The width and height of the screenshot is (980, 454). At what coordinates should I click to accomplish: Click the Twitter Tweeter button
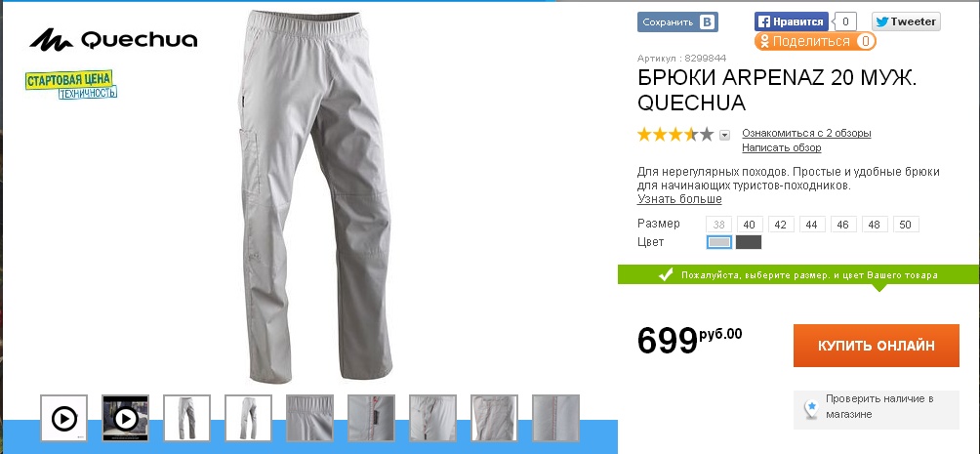point(906,21)
